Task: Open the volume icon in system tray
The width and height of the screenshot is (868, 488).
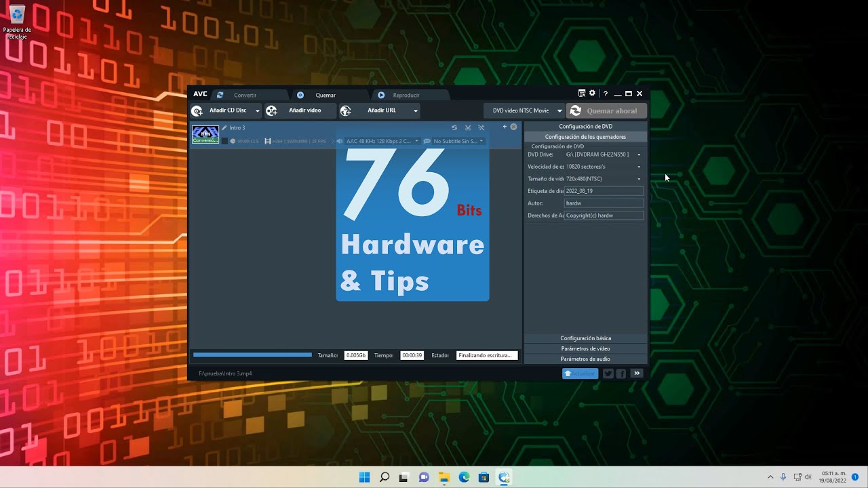Action: (x=808, y=477)
